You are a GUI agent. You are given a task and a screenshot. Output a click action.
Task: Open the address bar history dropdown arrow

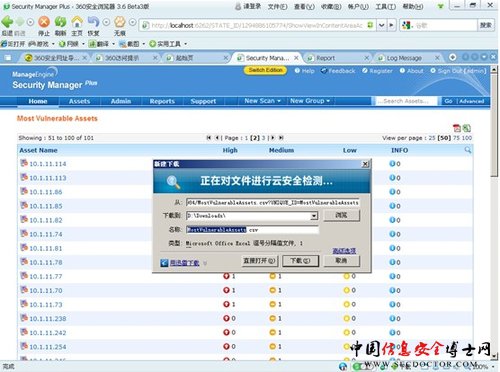[381, 25]
